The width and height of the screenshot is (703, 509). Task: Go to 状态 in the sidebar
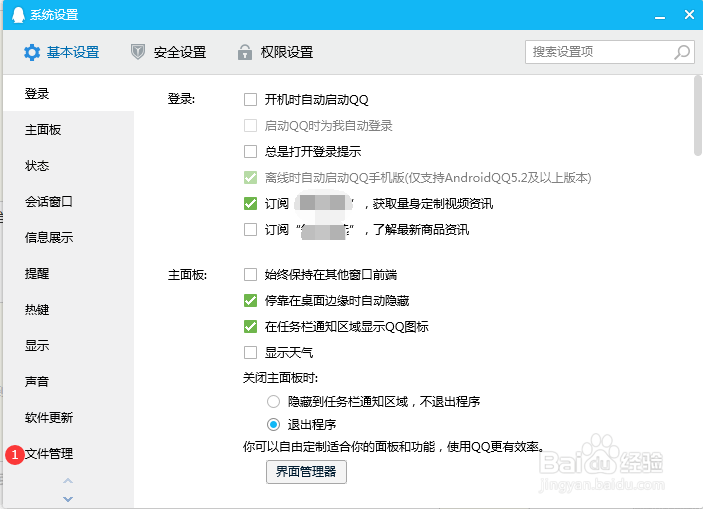click(x=69, y=166)
